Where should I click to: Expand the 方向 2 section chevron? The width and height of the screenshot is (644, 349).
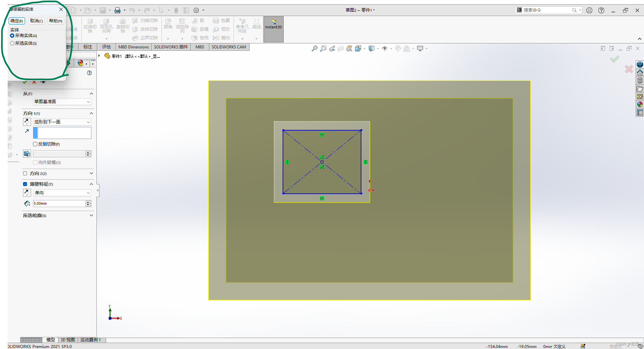tap(91, 173)
